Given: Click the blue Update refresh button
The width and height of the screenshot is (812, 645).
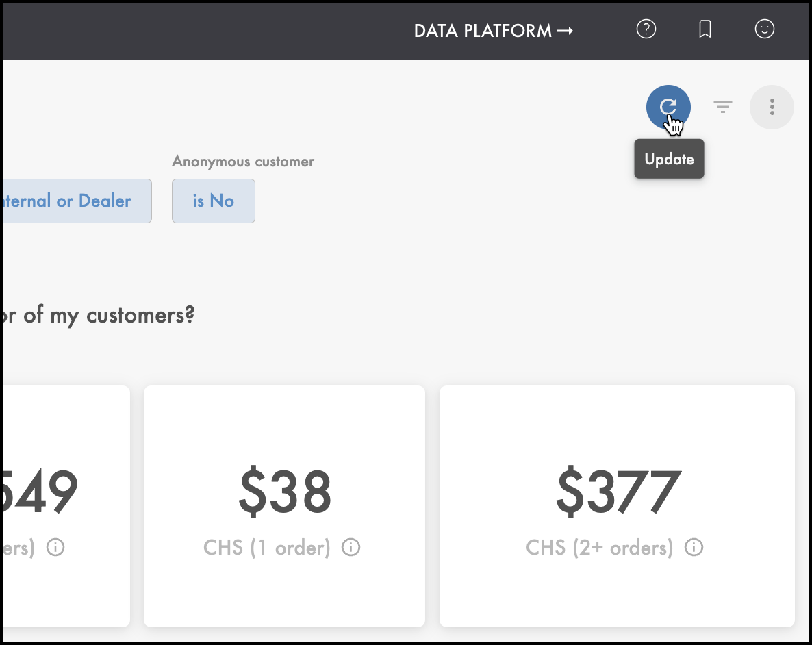Looking at the screenshot, I should [668, 107].
